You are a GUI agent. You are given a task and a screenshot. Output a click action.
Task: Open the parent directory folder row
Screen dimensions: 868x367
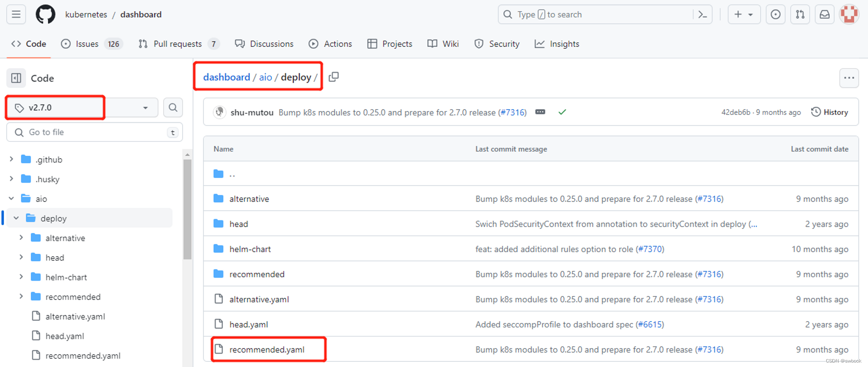point(531,174)
